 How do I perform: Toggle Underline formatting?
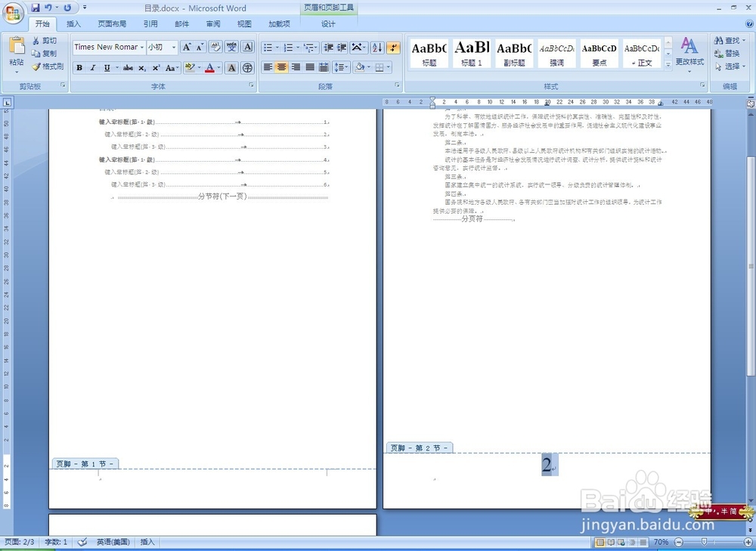click(x=107, y=68)
